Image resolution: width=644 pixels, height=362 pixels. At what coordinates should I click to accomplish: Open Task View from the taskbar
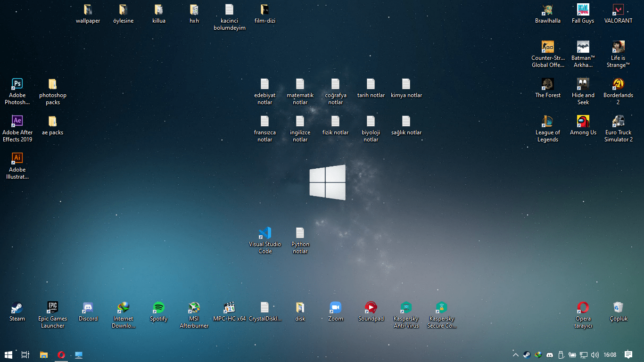(x=26, y=355)
